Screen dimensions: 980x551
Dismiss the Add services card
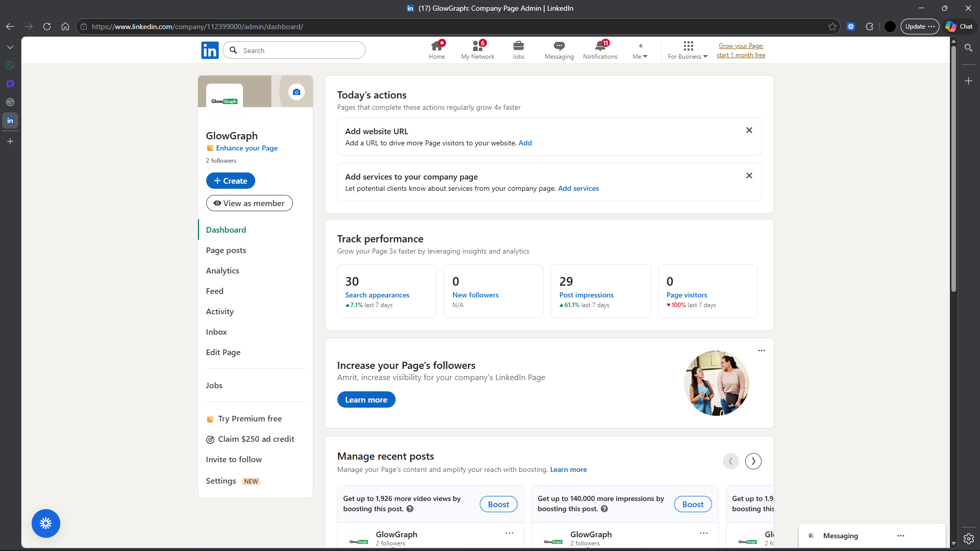[749, 176]
